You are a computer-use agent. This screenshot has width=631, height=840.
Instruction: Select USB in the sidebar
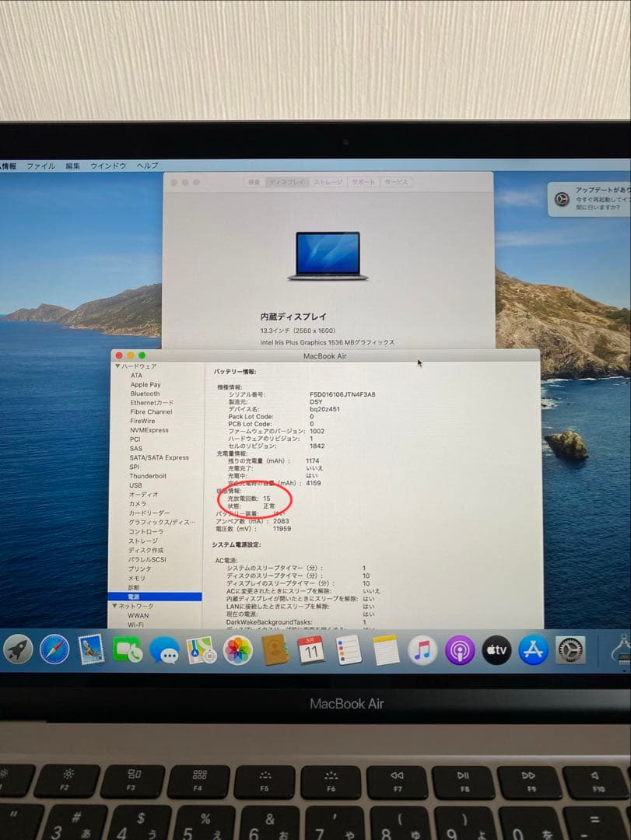pos(135,485)
